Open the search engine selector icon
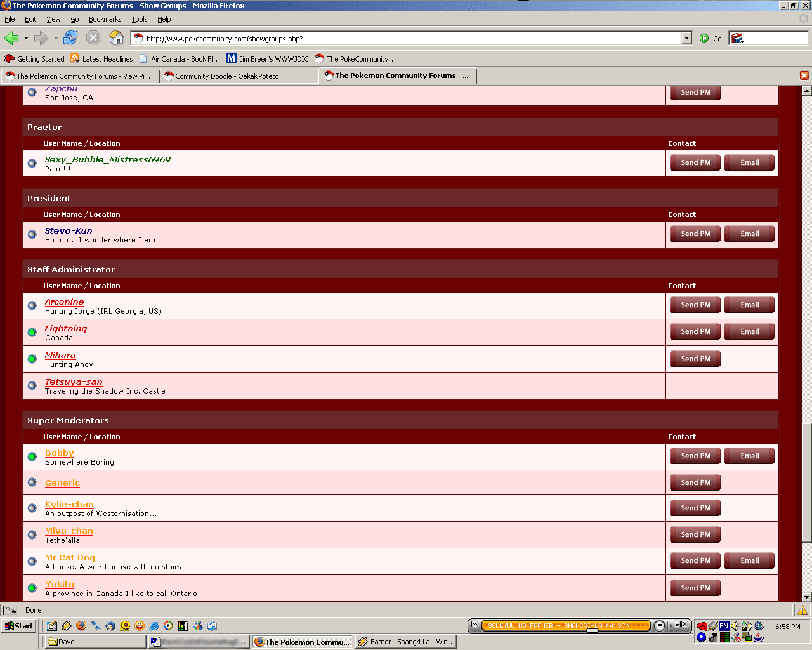812x650 pixels. point(738,39)
